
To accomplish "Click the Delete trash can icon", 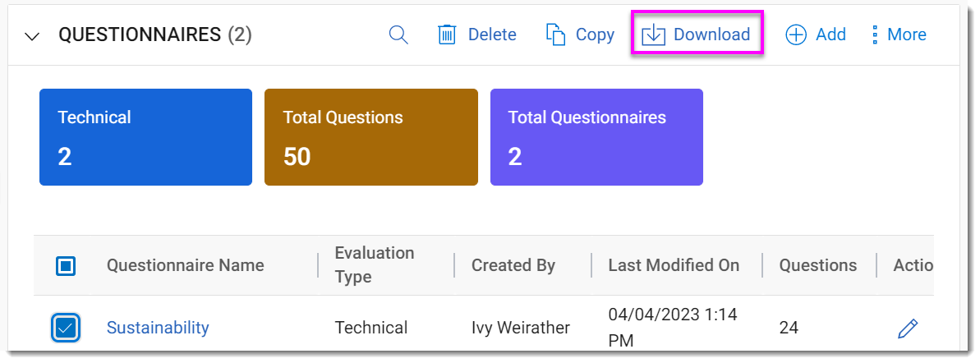I will tap(447, 34).
